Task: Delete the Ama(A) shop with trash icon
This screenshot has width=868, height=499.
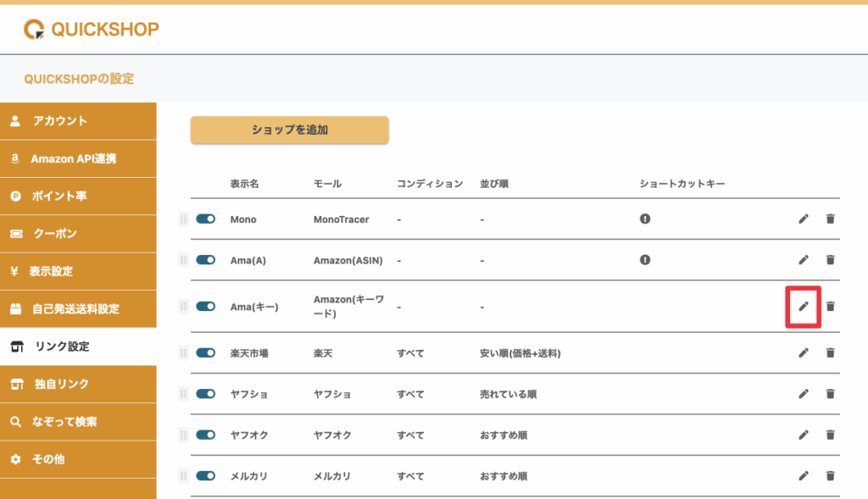Action: point(830,260)
